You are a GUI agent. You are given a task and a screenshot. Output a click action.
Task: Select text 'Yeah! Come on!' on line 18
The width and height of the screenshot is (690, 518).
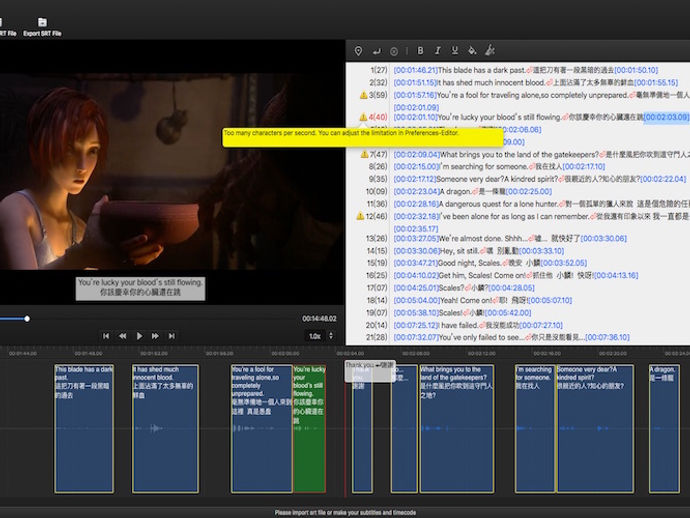click(x=466, y=300)
